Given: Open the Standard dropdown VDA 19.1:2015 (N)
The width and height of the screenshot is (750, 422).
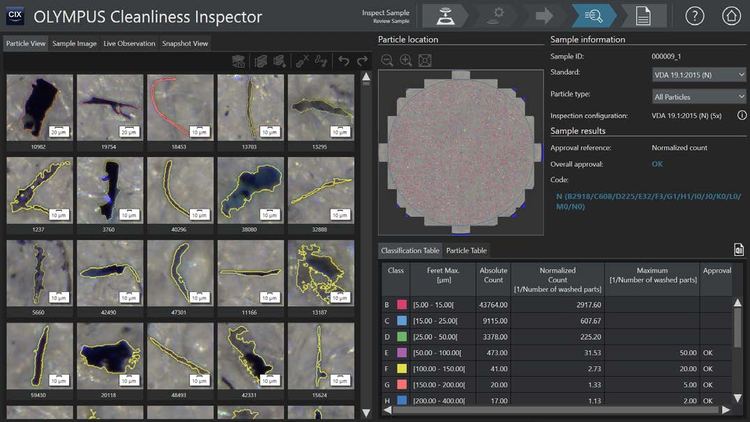Looking at the screenshot, I should 698,73.
